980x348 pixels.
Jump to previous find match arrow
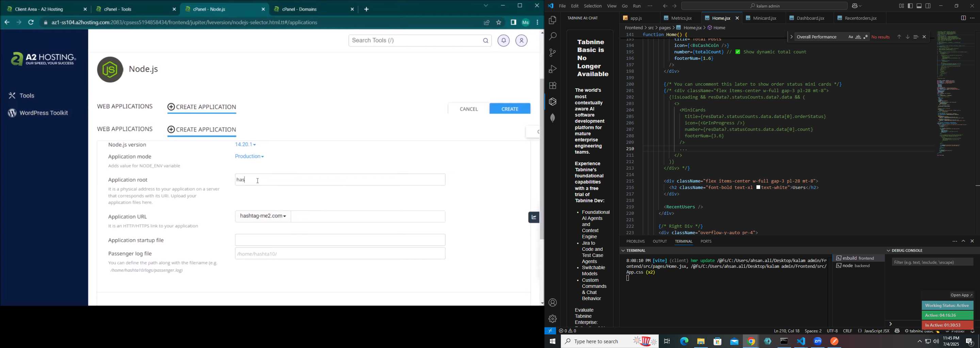[x=899, y=37]
